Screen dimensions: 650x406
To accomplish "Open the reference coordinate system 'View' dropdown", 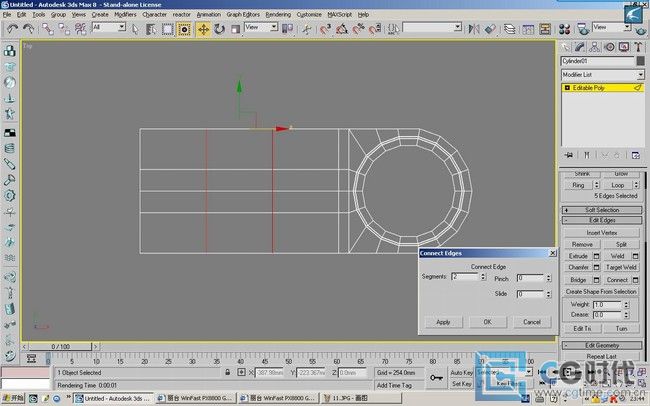I will point(261,27).
